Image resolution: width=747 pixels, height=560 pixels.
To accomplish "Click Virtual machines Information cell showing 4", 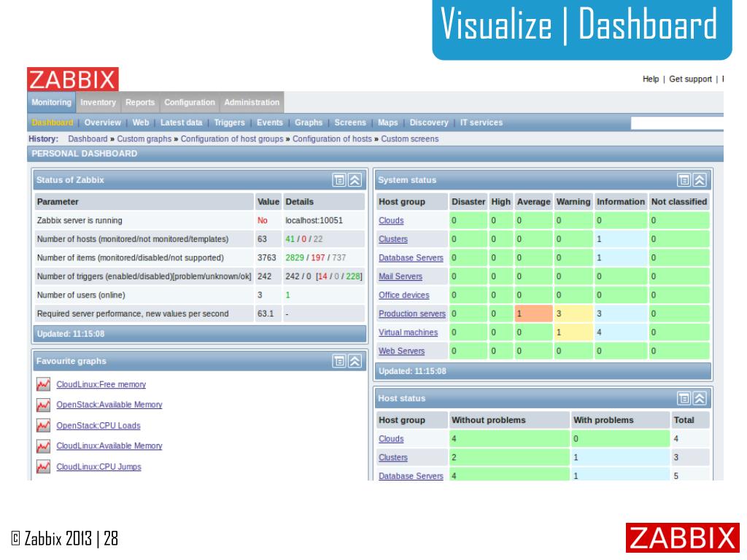I will point(621,332).
